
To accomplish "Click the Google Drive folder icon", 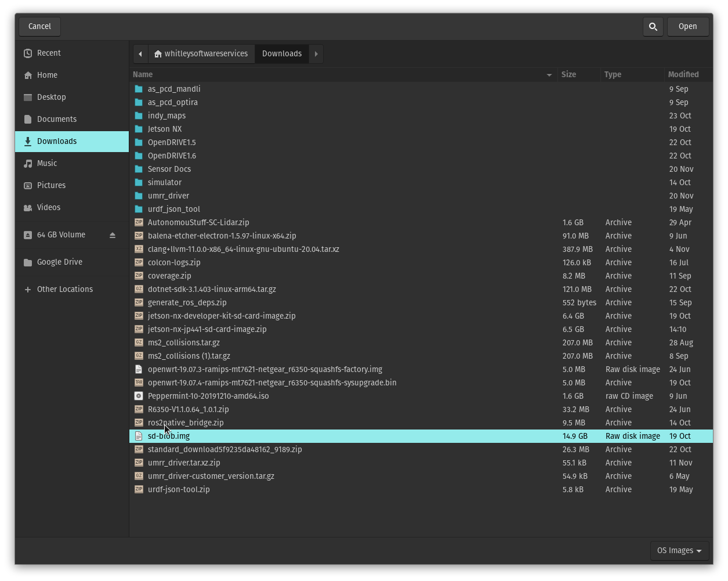I will coord(28,262).
